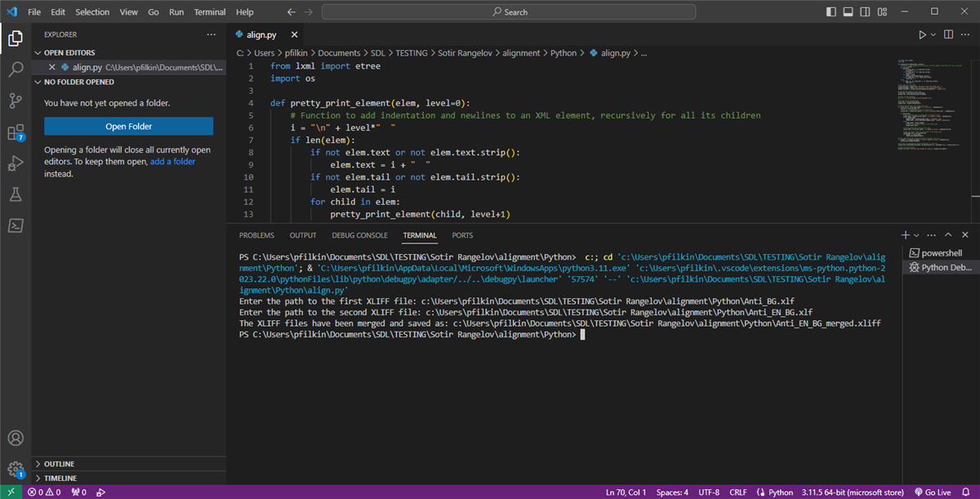Open the Selection menu

click(x=92, y=12)
